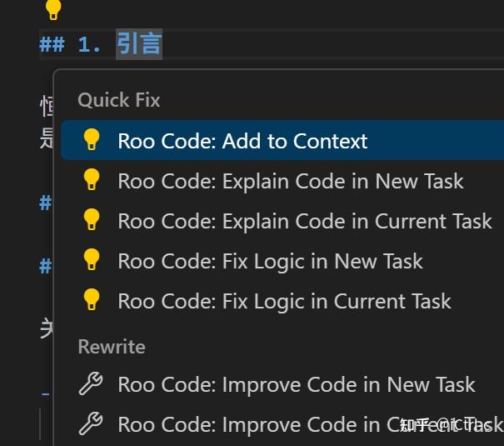Click lightbulb icon beside Add to Context
This screenshot has height=446, width=504.
(92, 139)
